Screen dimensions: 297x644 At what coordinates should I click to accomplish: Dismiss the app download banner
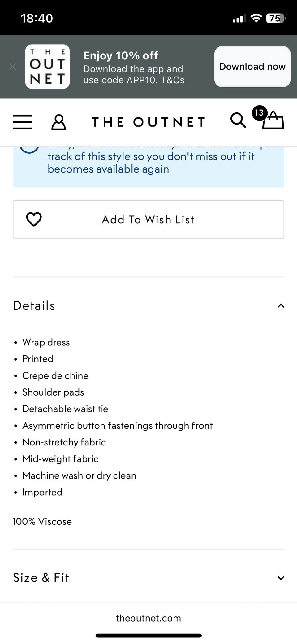[x=13, y=67]
